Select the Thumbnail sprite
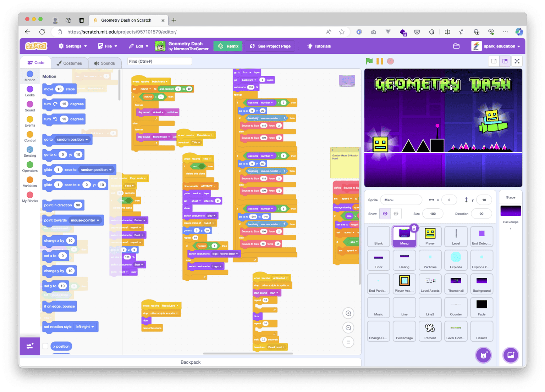This screenshot has width=545, height=392. (x=456, y=284)
